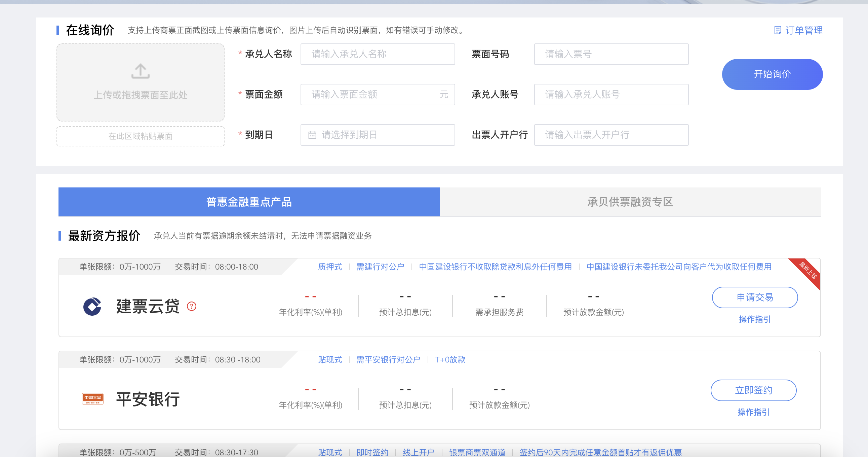Image resolution: width=868 pixels, height=457 pixels.
Task: Click the upload arrow icon in drop zone
Action: [140, 71]
